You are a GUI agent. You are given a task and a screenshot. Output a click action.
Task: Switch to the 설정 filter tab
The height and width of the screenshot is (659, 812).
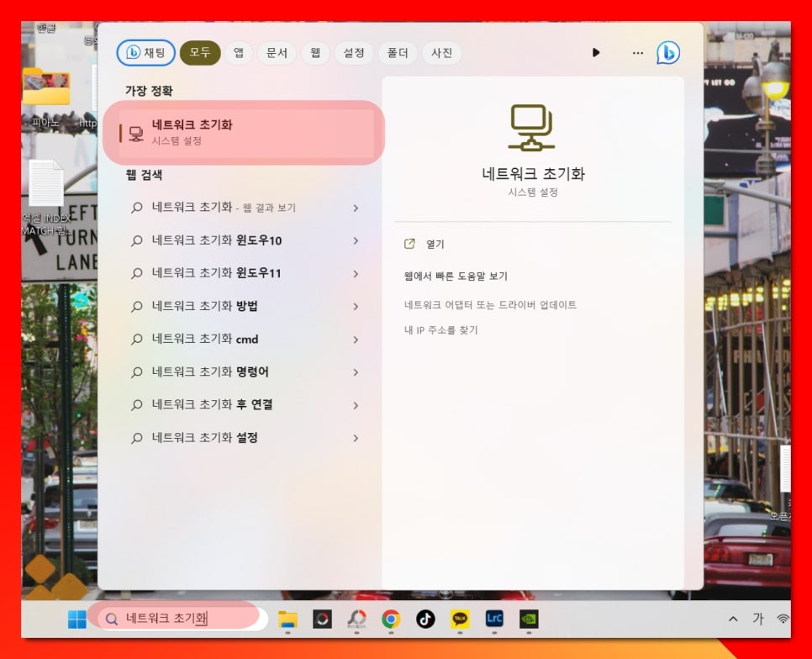(x=354, y=53)
